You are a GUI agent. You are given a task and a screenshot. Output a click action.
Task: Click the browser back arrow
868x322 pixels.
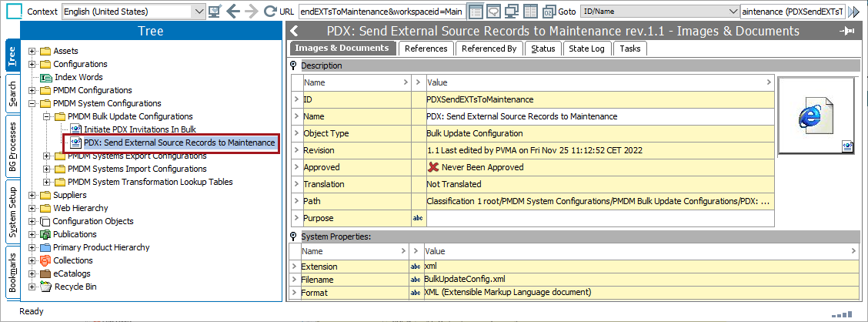tap(233, 12)
